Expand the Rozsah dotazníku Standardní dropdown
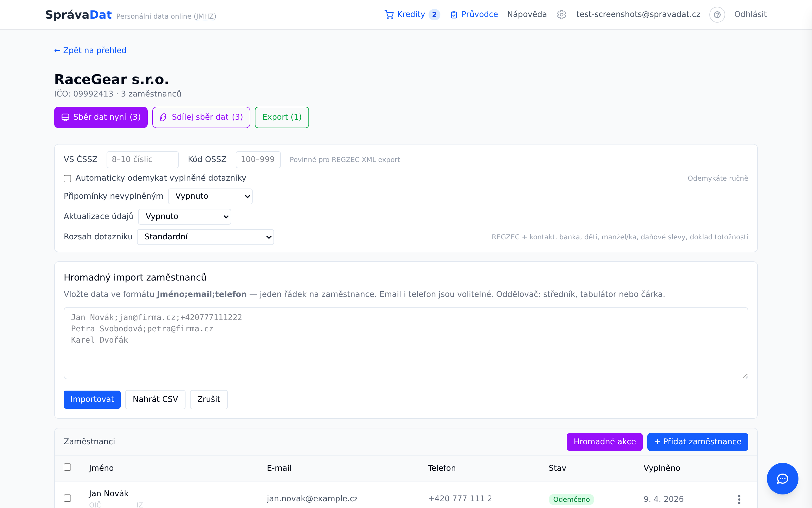Image resolution: width=812 pixels, height=508 pixels. (205, 237)
